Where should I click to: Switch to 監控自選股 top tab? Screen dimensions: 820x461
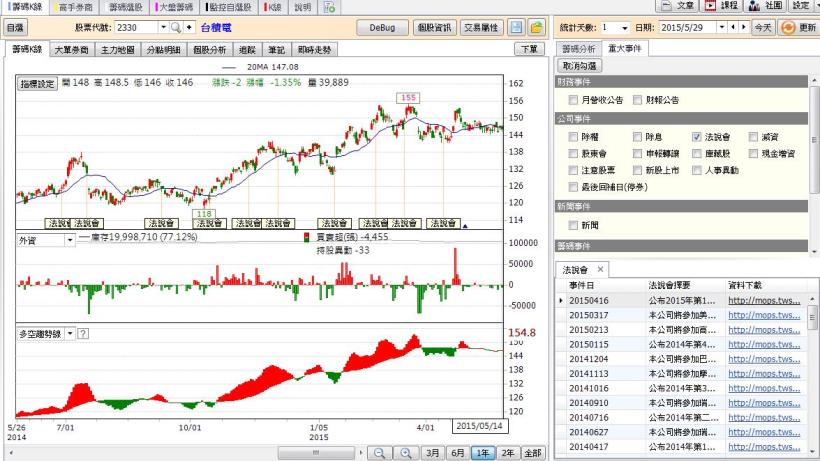point(230,7)
